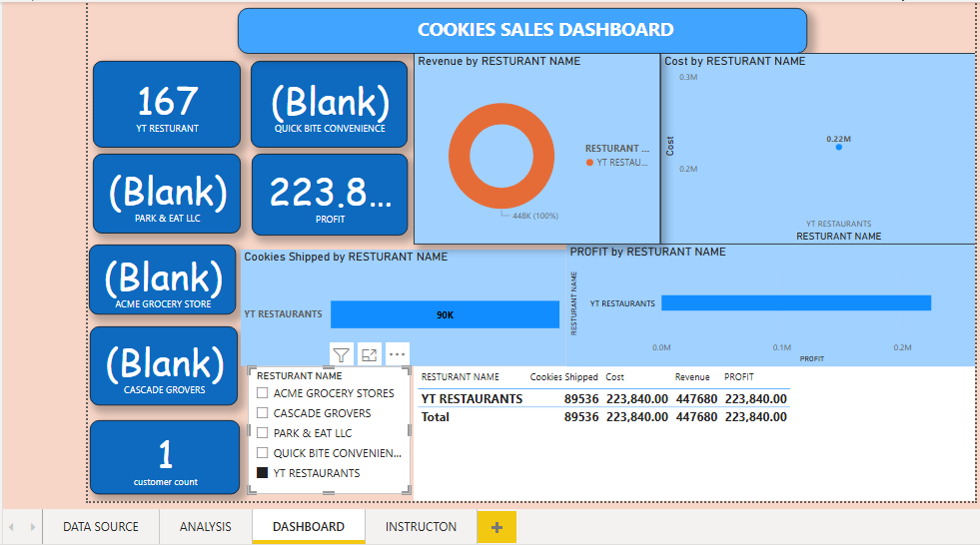Switch to DATA SOURCE tab
Screen dimensions: 980x545
coord(101,527)
